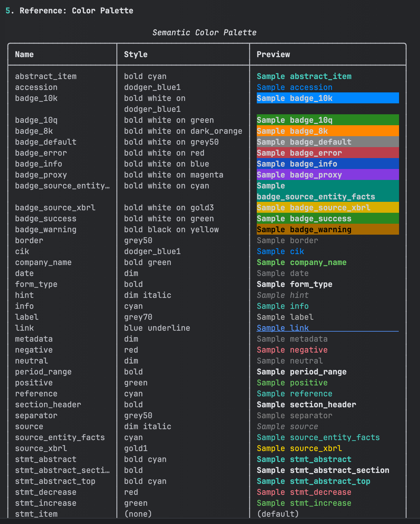Viewport: 420px width, 524px height.
Task: Click the gold1 style cell
Action: 136,448
